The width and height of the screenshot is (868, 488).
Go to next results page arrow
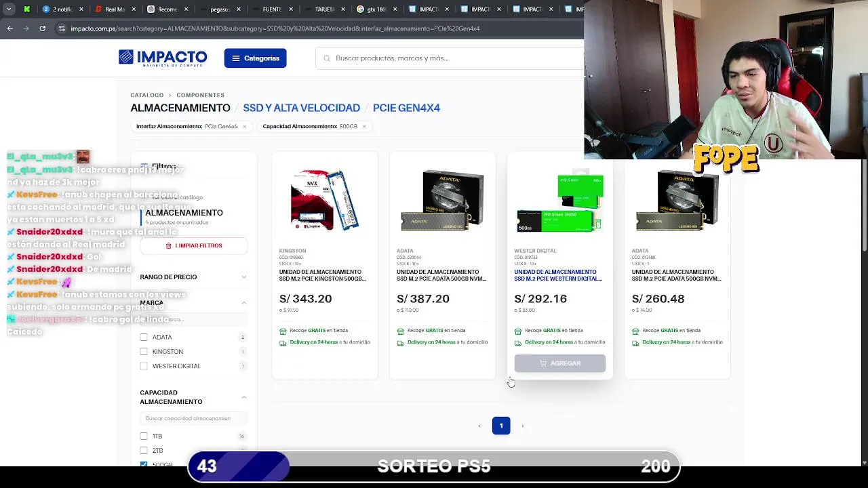pos(522,426)
